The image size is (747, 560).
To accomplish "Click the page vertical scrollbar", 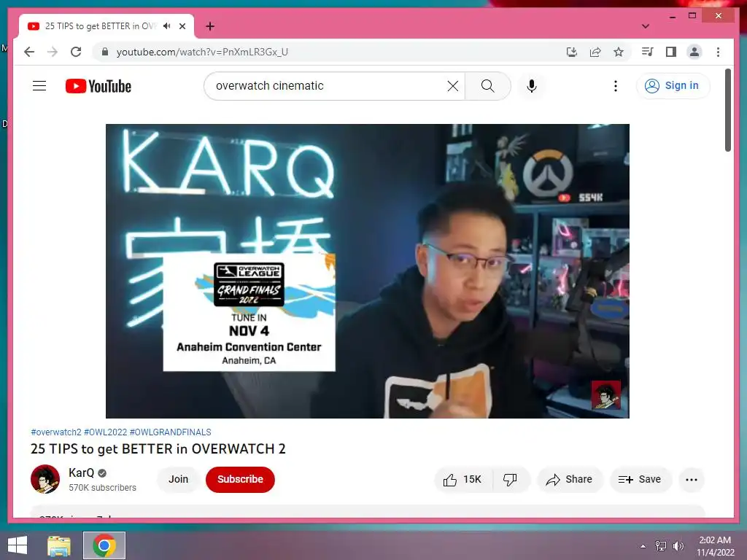I will tap(728, 111).
